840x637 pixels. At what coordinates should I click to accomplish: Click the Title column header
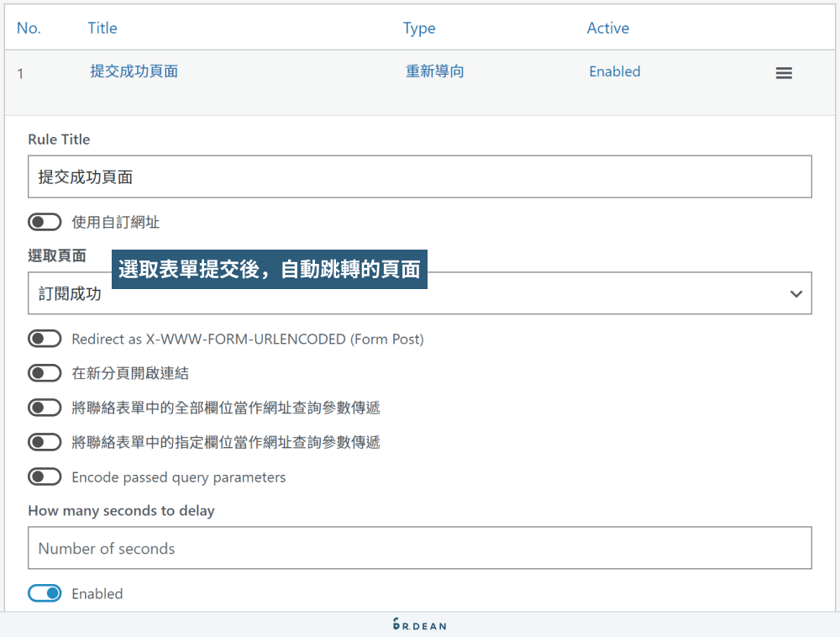(x=102, y=28)
